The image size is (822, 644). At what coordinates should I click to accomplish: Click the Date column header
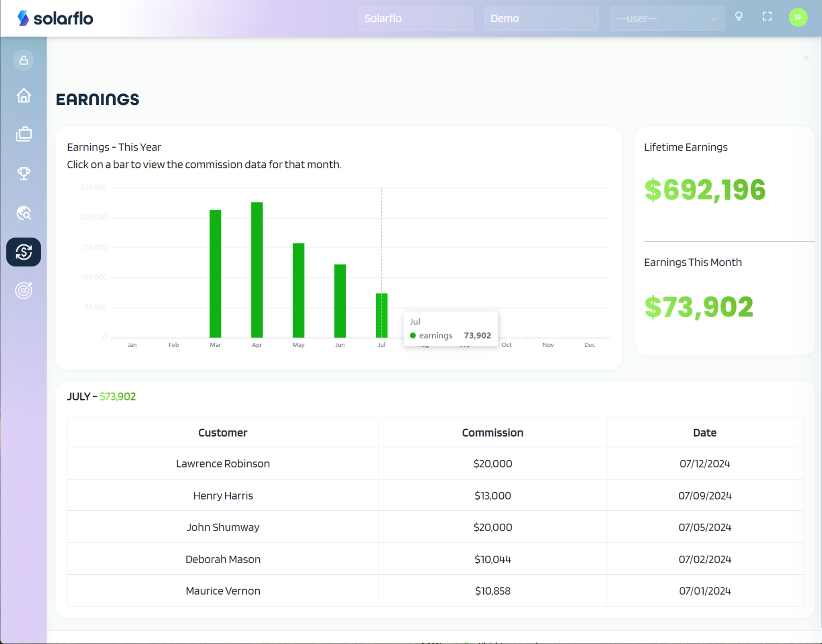[705, 433]
